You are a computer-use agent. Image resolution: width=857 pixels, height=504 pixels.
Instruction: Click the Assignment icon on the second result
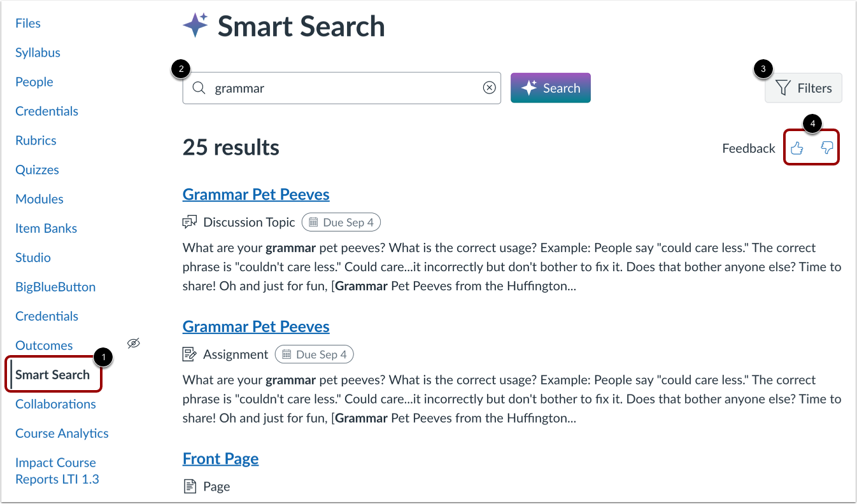190,354
